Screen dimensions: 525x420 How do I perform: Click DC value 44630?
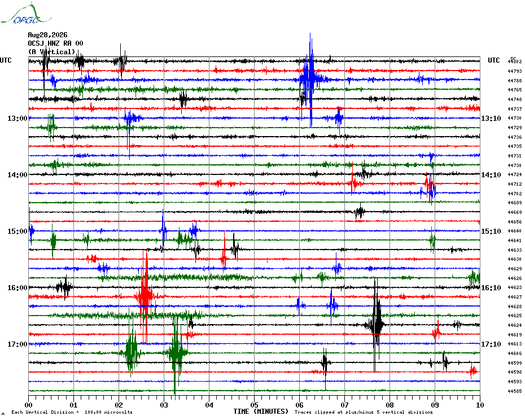click(515, 259)
